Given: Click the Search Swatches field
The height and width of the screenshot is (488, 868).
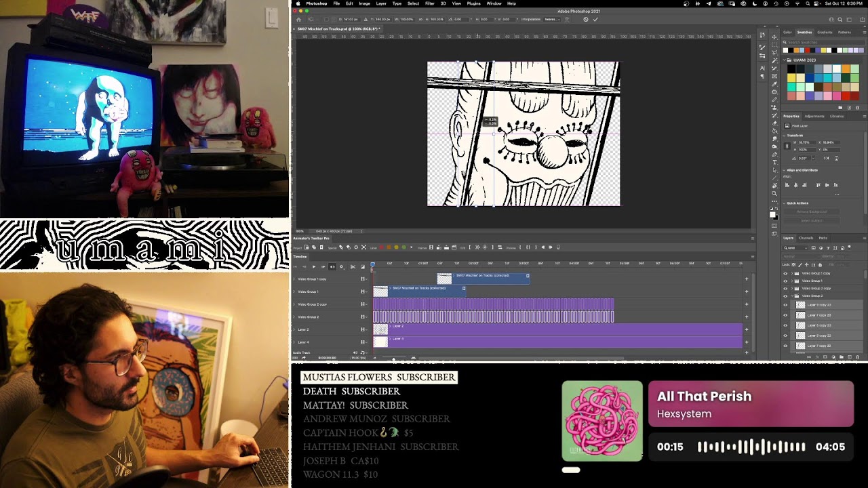Looking at the screenshot, I should 825,42.
